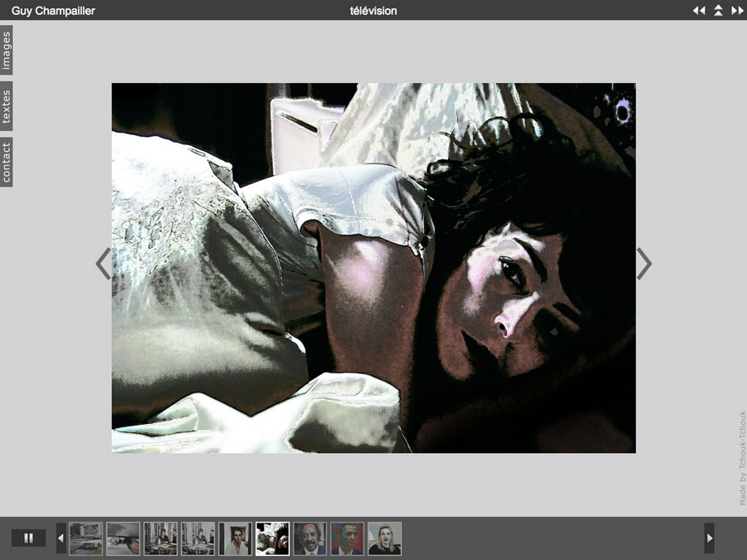Select the fourth thumbnail with a dining scene
The width and height of the screenshot is (747, 560).
coord(198,538)
